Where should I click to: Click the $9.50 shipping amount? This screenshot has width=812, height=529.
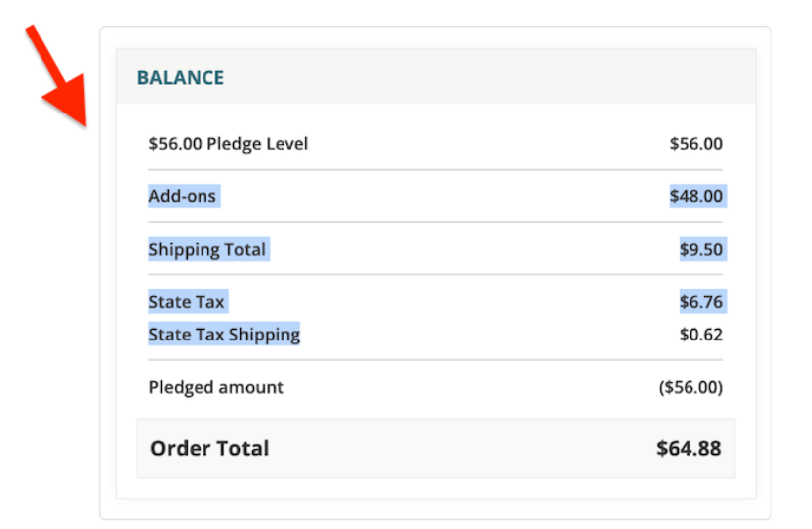700,249
